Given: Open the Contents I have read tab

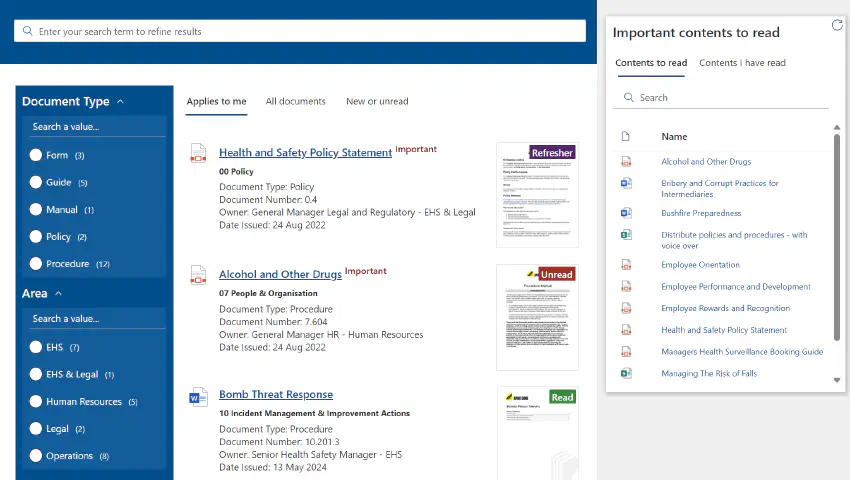Looking at the screenshot, I should click(x=742, y=63).
